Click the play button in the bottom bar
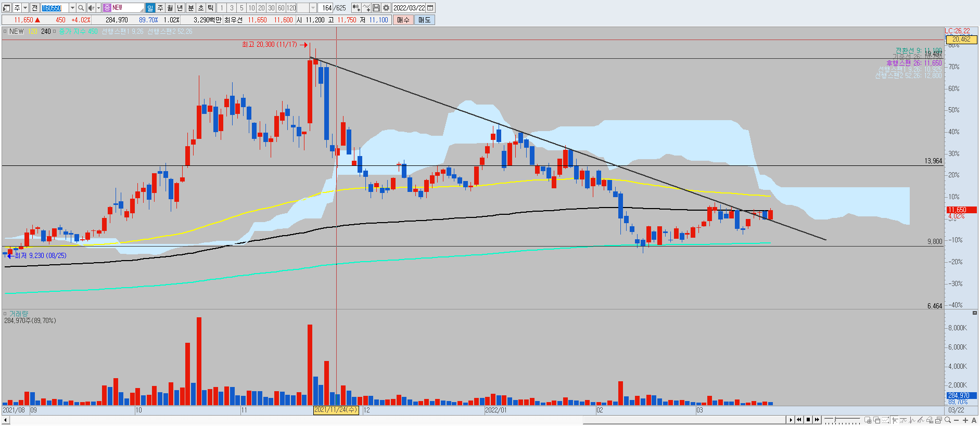 tap(791, 420)
